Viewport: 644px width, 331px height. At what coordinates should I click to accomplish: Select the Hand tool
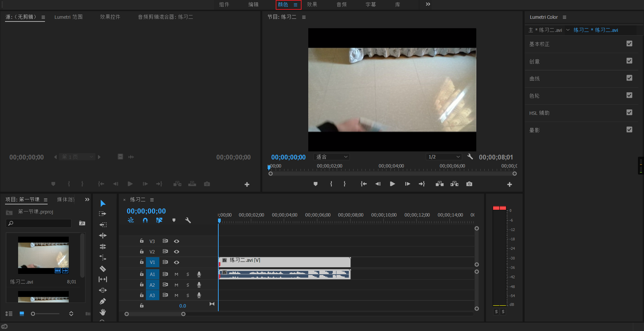[x=103, y=312]
